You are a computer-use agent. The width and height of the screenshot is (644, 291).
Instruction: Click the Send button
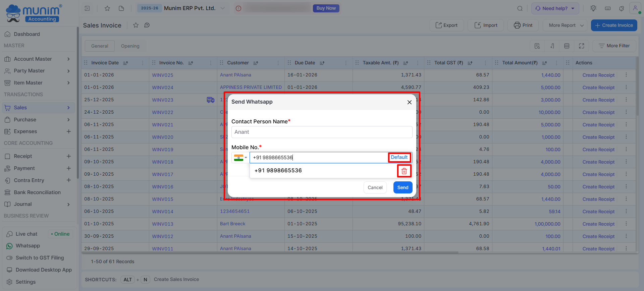(x=402, y=187)
